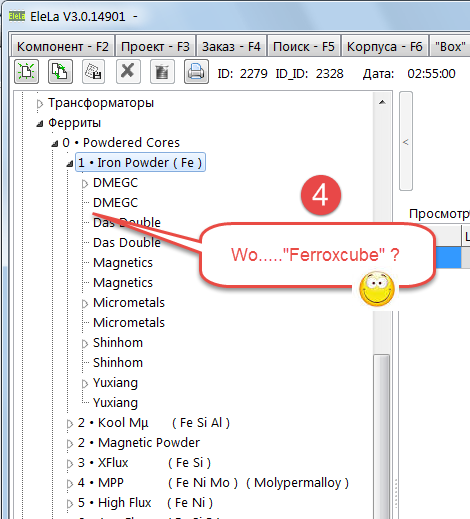
Task: Click the New component toolbar icon
Action: click(x=26, y=72)
